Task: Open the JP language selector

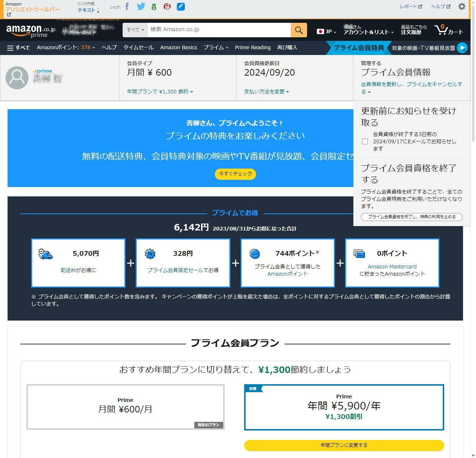Action: point(326,32)
